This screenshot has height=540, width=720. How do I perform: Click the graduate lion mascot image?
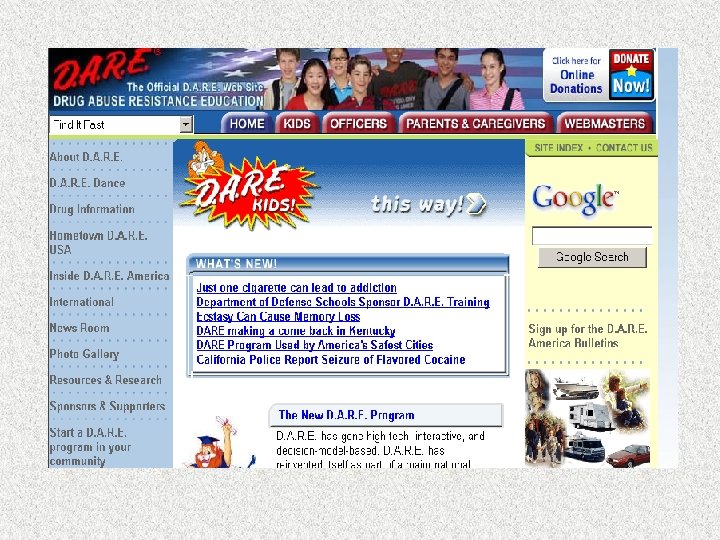[x=219, y=442]
